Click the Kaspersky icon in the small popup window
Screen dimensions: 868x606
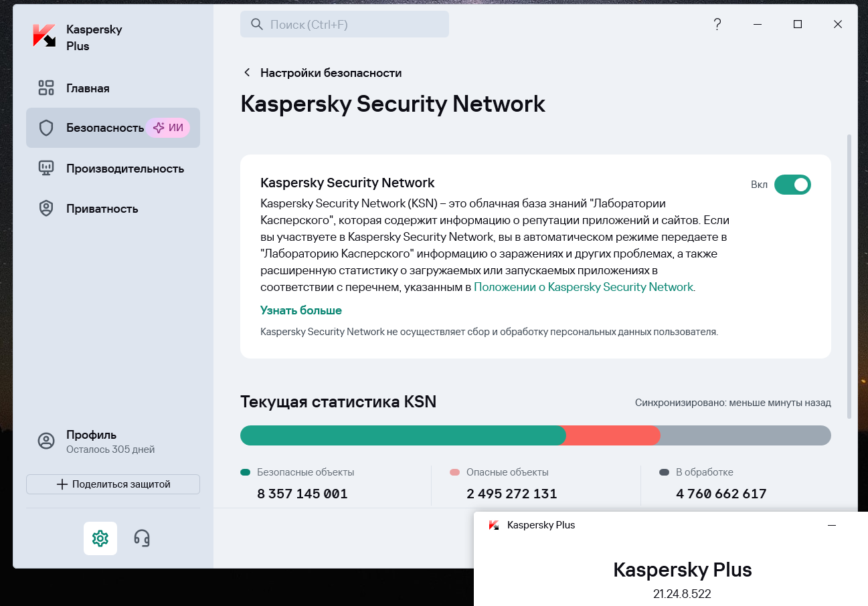(x=494, y=525)
